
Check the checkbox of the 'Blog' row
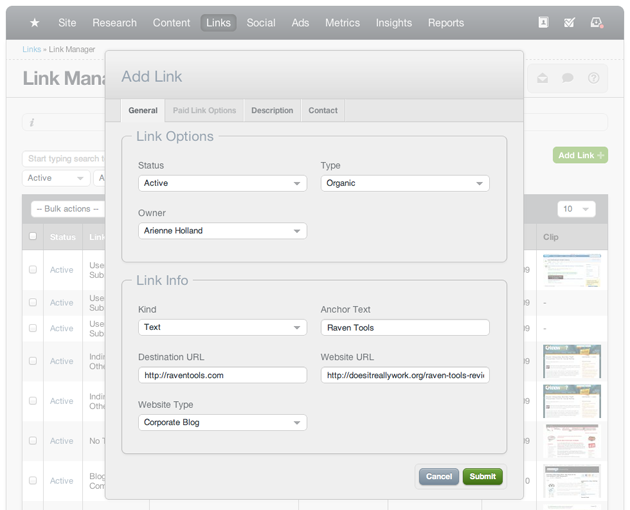pos(33,480)
